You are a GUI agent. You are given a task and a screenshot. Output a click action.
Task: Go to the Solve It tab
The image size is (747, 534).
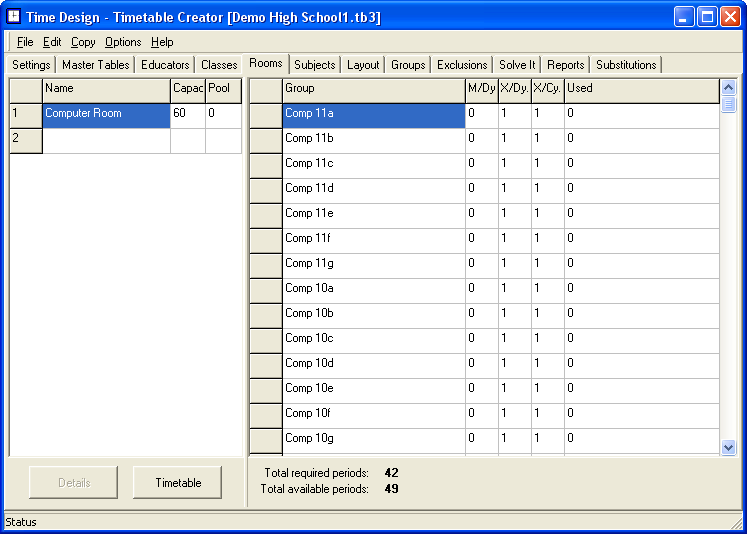tap(517, 65)
